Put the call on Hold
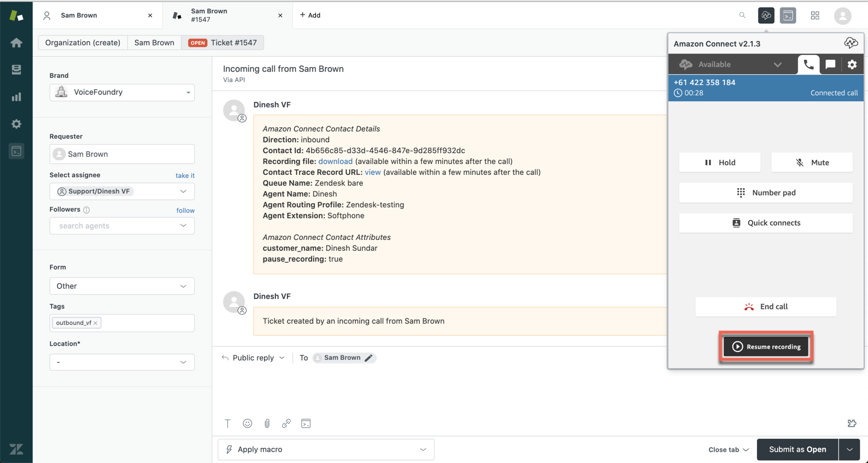The image size is (868, 463). point(720,163)
